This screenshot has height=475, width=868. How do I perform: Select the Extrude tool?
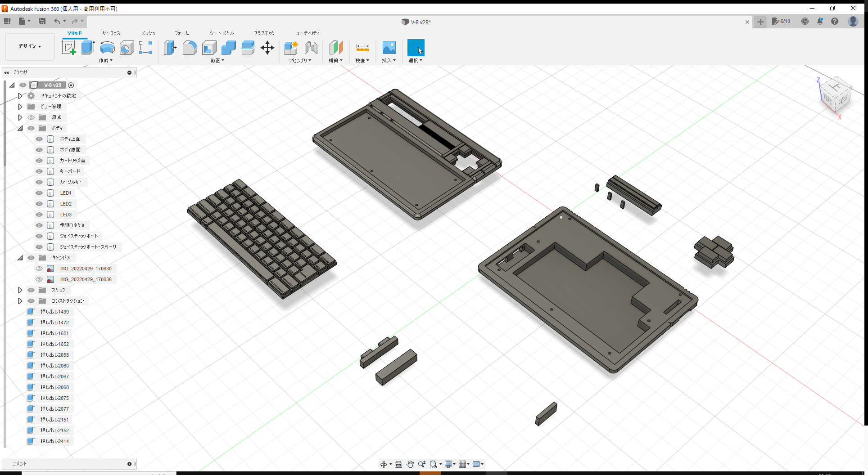(87, 48)
